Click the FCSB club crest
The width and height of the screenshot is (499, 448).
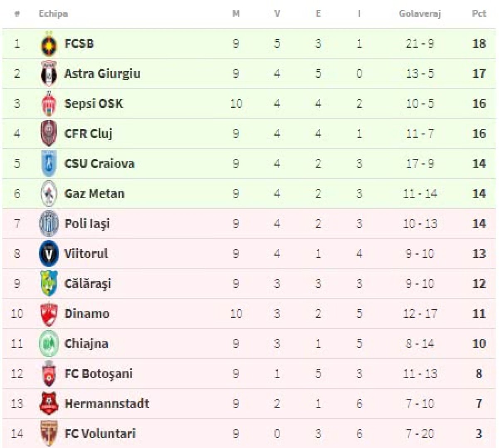49,44
